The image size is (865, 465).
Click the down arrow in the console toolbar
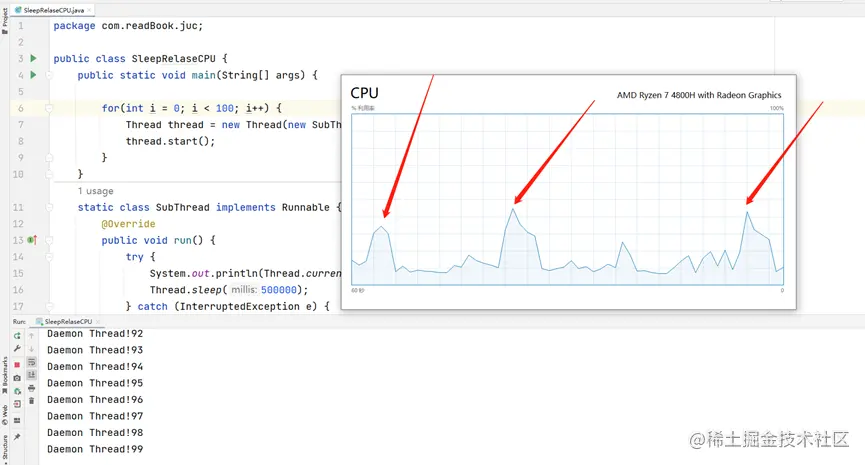click(31, 349)
